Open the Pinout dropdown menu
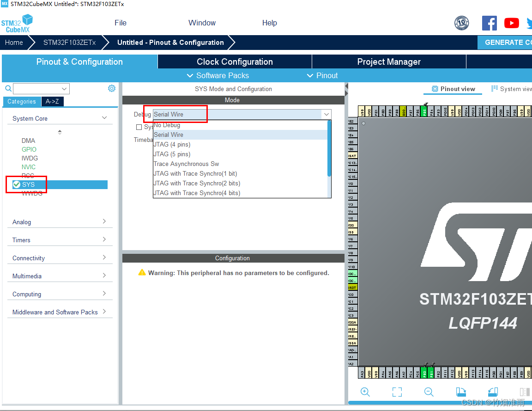 tap(322, 75)
